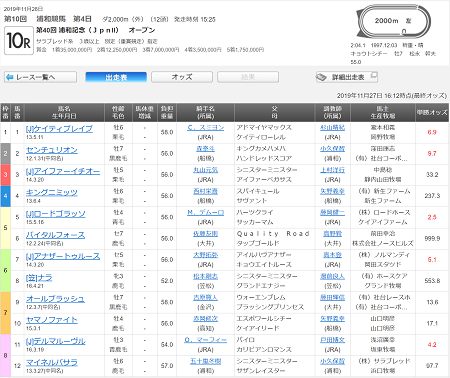Open horse link アイファーイチオー
This screenshot has height=378, width=450.
[x=63, y=171]
